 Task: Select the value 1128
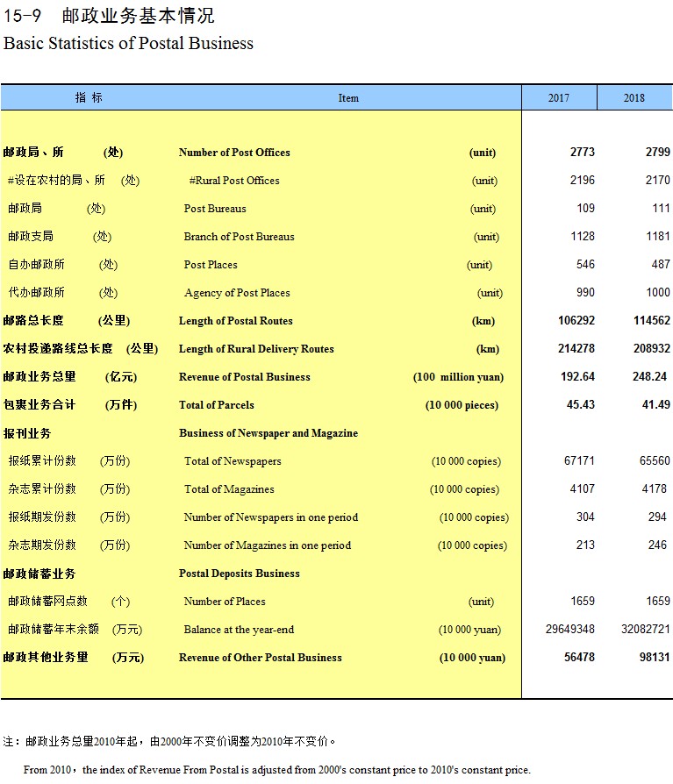(x=583, y=236)
